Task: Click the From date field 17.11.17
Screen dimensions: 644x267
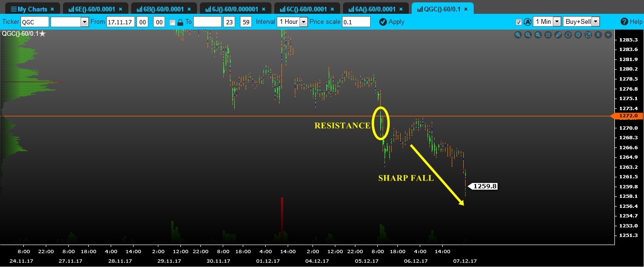Action: coord(121,22)
